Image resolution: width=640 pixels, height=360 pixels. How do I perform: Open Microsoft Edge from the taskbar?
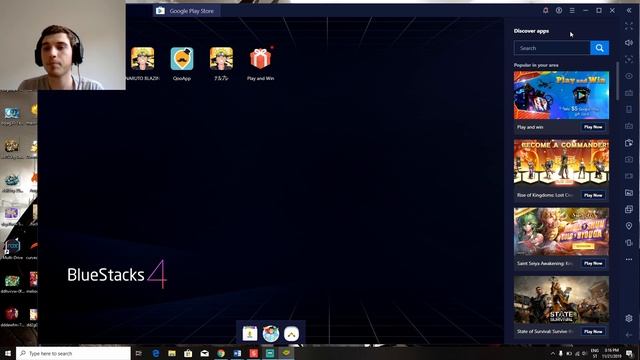click(156, 353)
